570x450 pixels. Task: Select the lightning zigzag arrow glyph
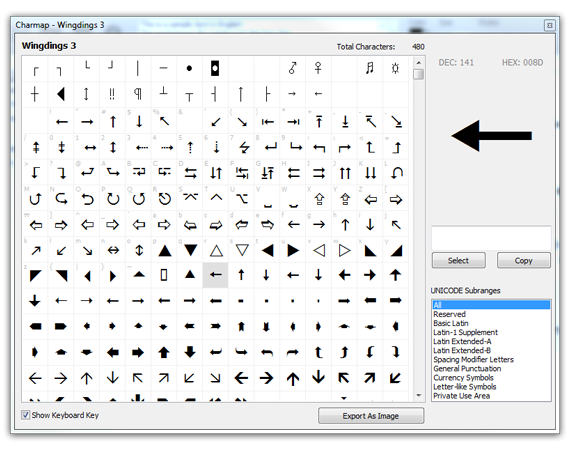[x=244, y=147]
